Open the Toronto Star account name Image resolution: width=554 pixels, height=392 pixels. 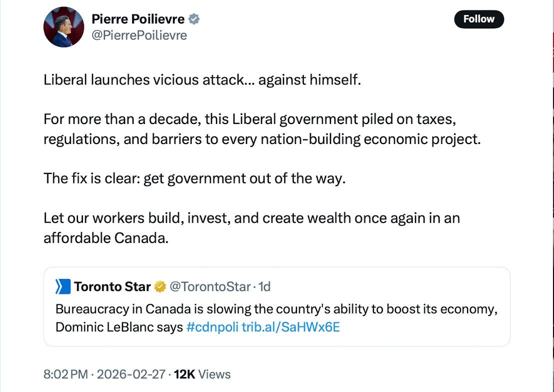112,286
